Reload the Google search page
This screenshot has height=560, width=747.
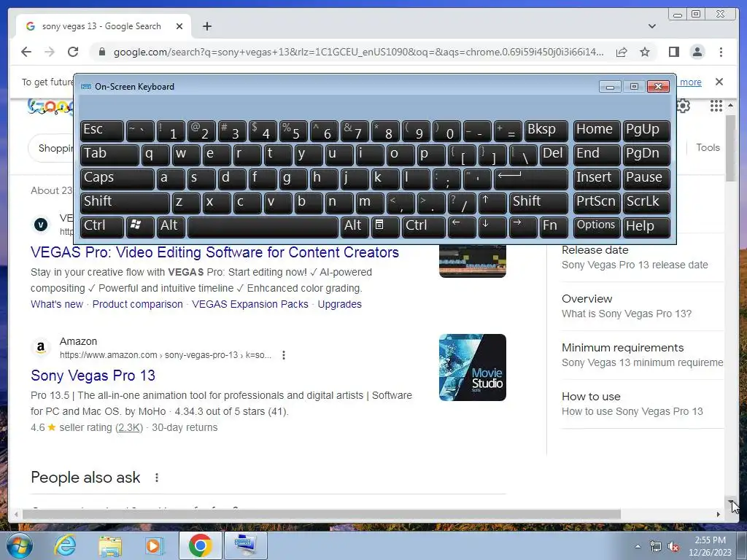(73, 52)
